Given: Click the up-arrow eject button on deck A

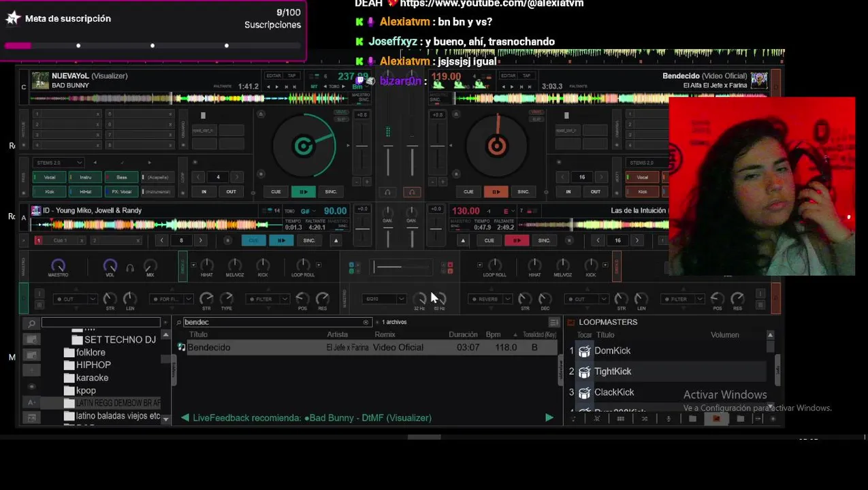Looking at the screenshot, I should click(x=336, y=240).
